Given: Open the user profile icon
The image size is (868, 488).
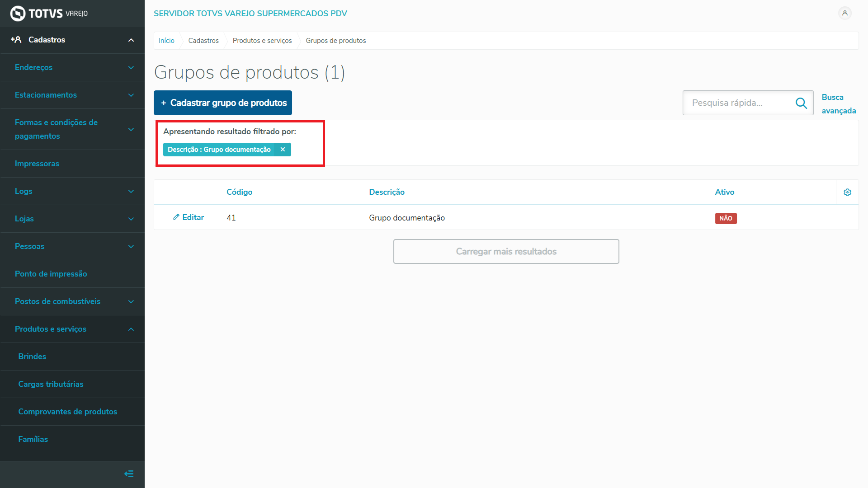Looking at the screenshot, I should 844,13.
